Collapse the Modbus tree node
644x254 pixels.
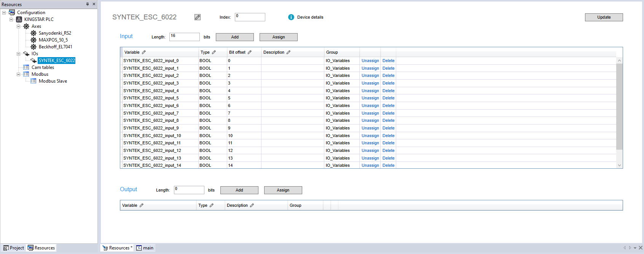pyautogui.click(x=18, y=74)
